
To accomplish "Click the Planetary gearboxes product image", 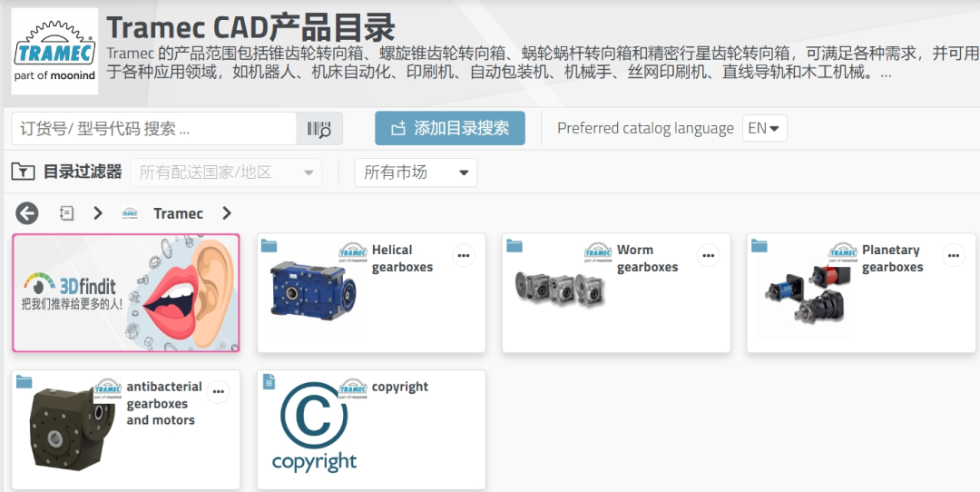I will pyautogui.click(x=808, y=294).
